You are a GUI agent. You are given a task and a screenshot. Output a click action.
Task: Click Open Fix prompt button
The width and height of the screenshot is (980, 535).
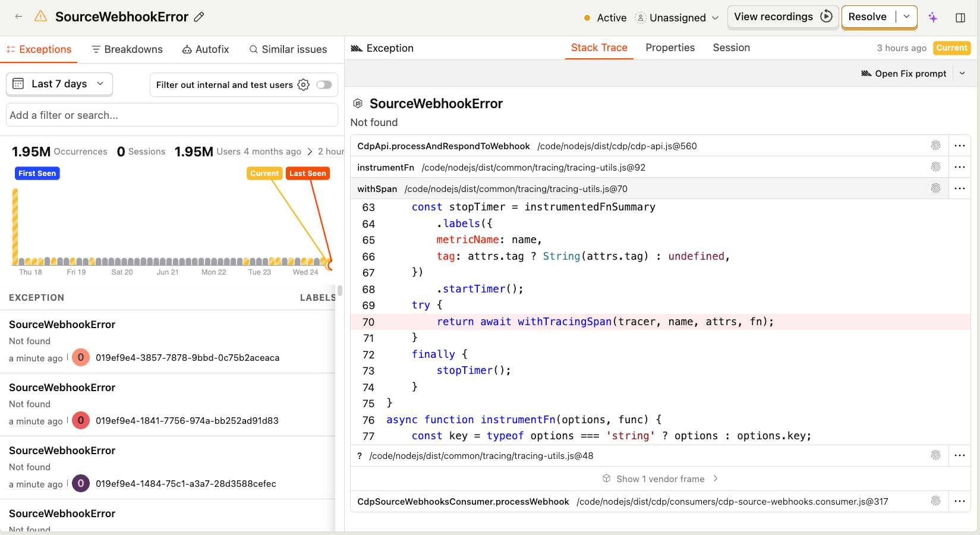[904, 74]
